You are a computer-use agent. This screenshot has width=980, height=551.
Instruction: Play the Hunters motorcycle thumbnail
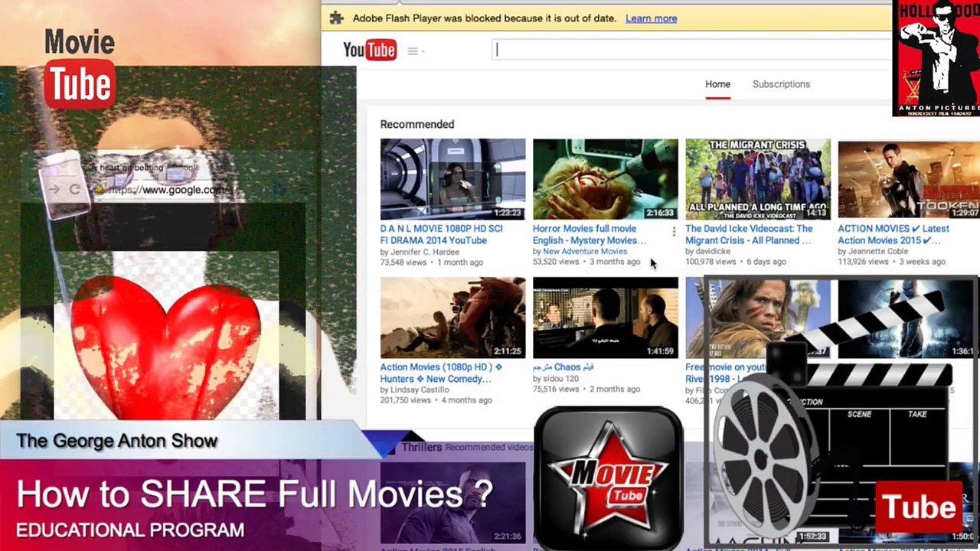pyautogui.click(x=452, y=318)
